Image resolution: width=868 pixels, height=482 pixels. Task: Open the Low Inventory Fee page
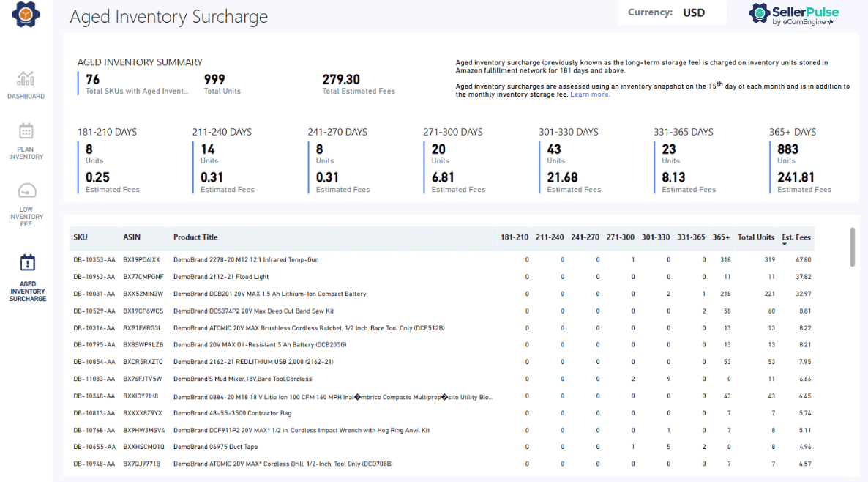26,199
